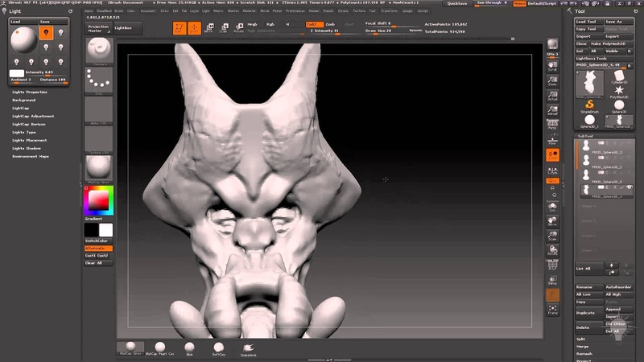Click the Projection Master button
644x362 pixels.
[98, 28]
